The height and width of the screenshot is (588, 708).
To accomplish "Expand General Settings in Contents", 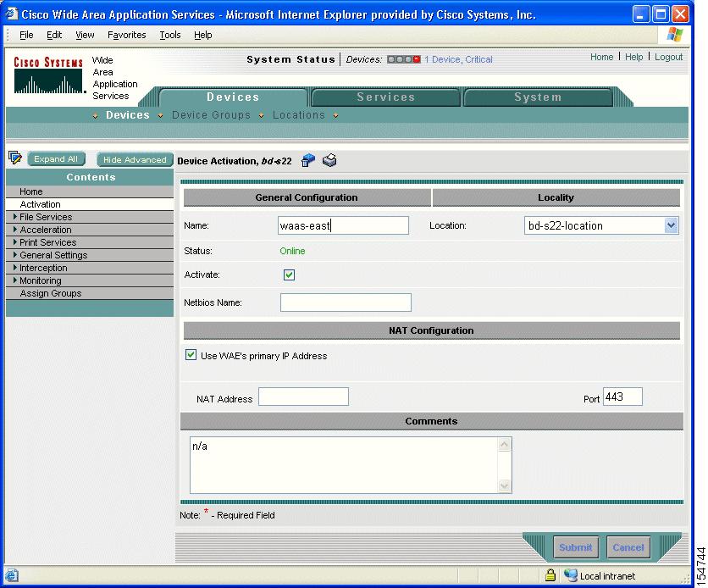I will point(15,255).
